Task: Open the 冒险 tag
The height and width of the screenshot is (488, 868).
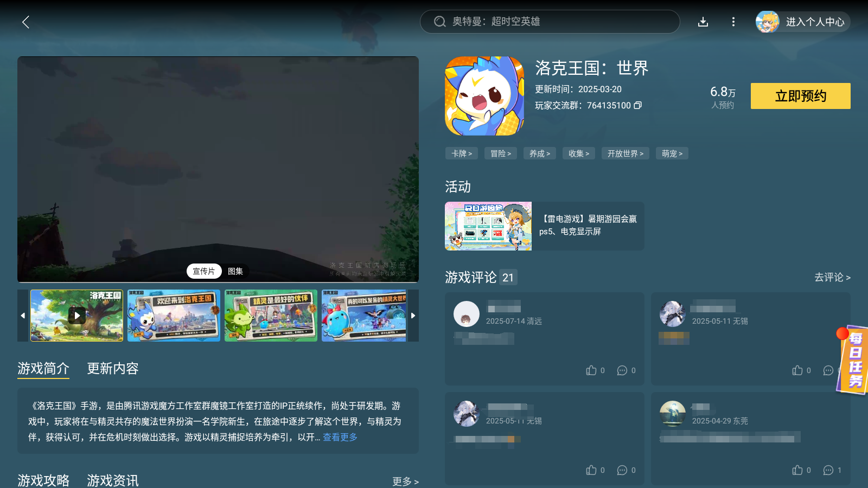Action: (501, 153)
